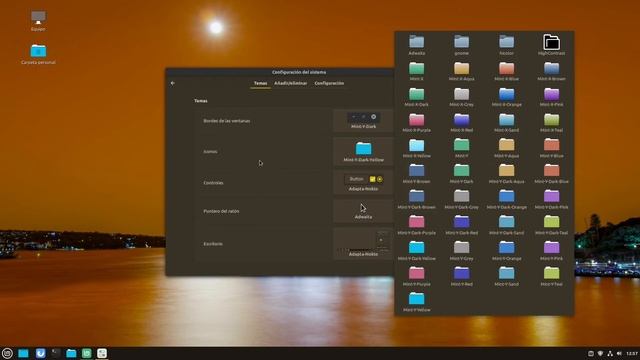Open the volume control in system tray
Image resolution: width=640 pixels, height=360 pixels.
(620, 353)
